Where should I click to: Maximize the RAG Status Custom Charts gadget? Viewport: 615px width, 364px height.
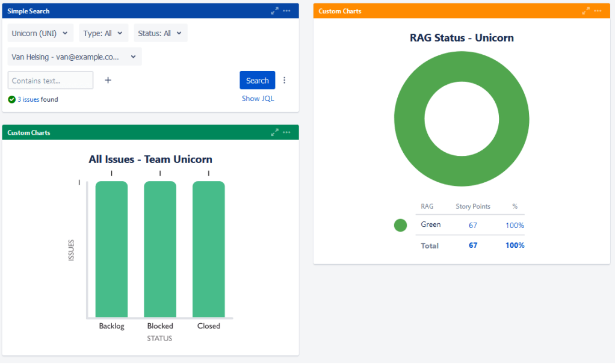(586, 11)
